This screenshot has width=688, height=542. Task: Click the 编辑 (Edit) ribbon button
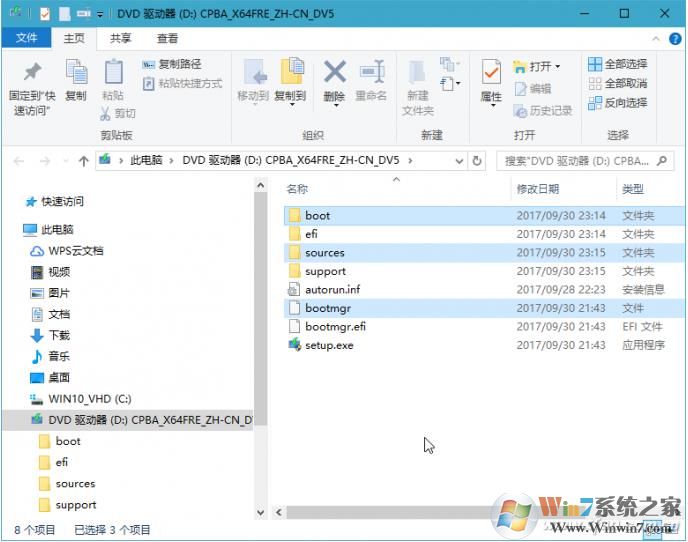pos(533,89)
